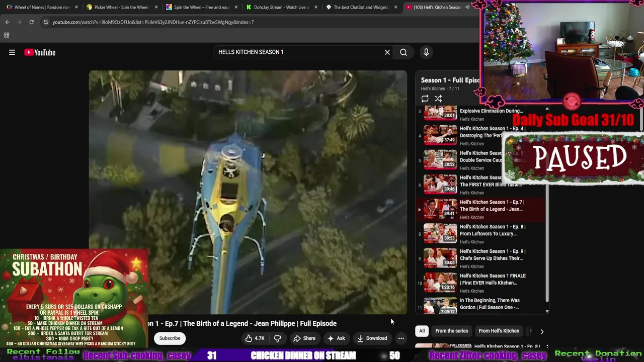644x362 pixels.
Task: Click the helicopter video player
Action: pos(248,192)
